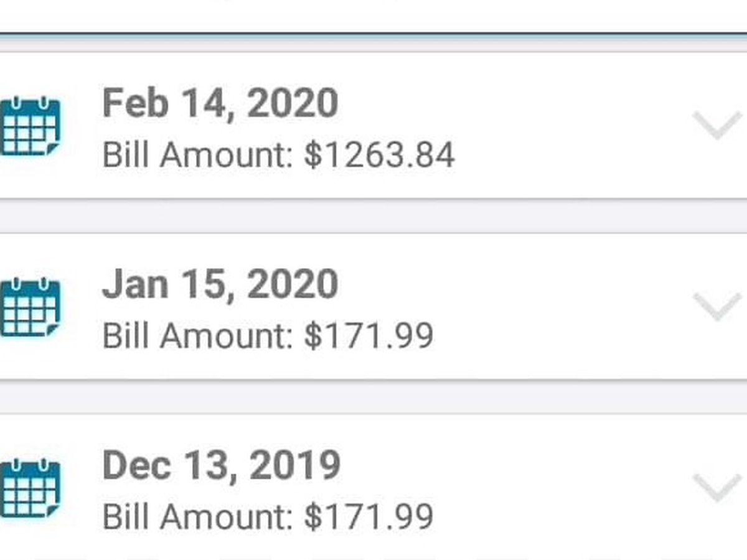The width and height of the screenshot is (747, 560).
Task: Expand the Dec 13, 2019 bill chevron
Action: pyautogui.click(x=717, y=487)
